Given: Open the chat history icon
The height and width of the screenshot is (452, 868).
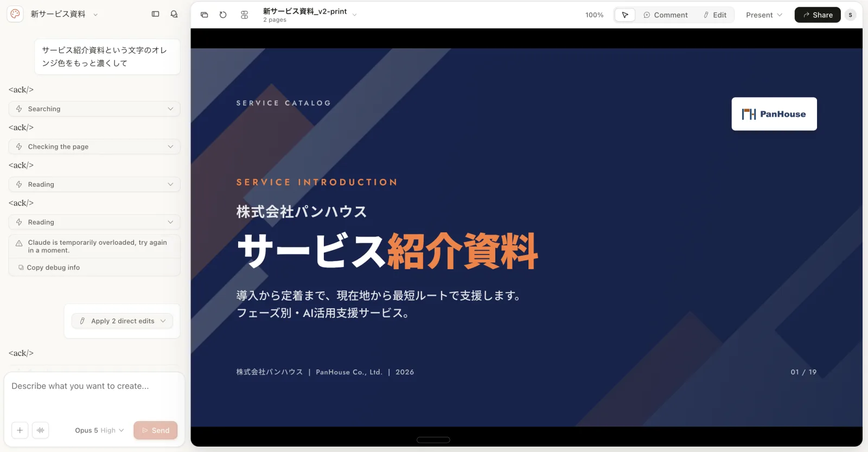Looking at the screenshot, I should [174, 14].
